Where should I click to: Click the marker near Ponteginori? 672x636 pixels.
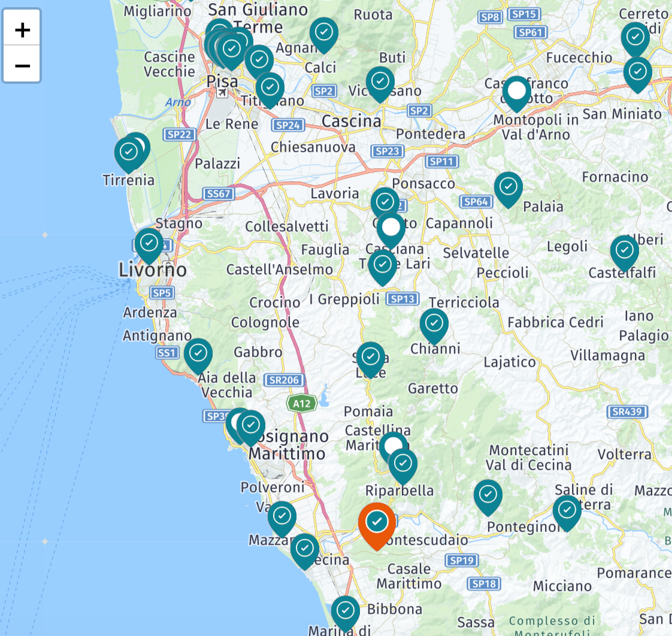[x=488, y=495]
